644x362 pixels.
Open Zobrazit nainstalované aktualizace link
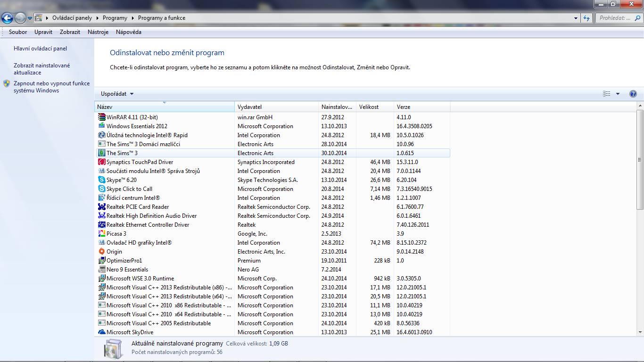pyautogui.click(x=42, y=69)
